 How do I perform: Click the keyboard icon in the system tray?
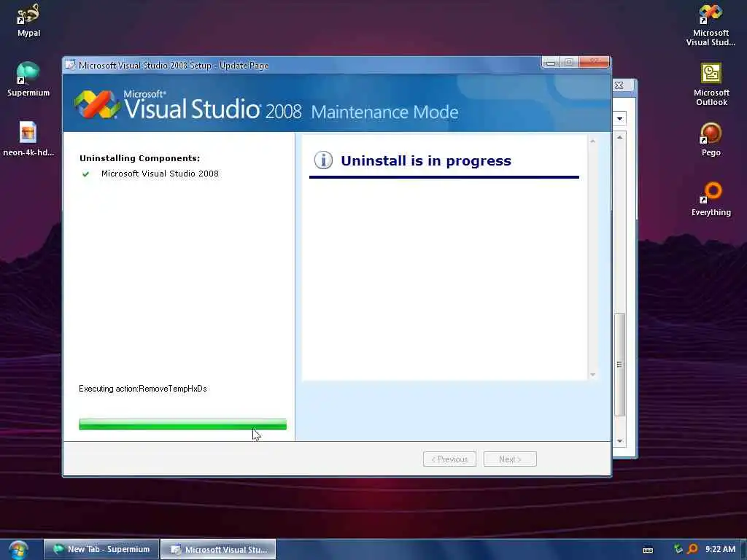pyautogui.click(x=648, y=550)
